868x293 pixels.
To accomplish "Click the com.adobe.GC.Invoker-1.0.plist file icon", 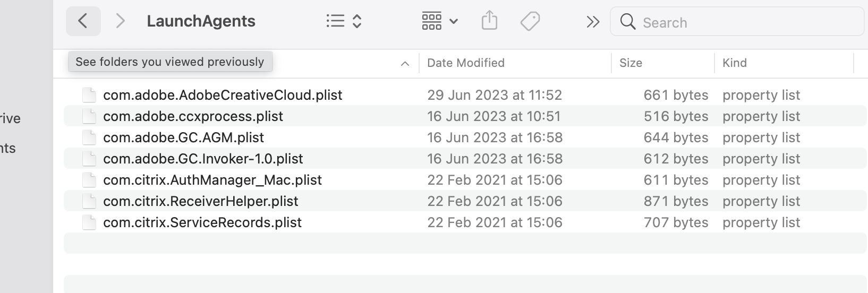I will point(89,159).
